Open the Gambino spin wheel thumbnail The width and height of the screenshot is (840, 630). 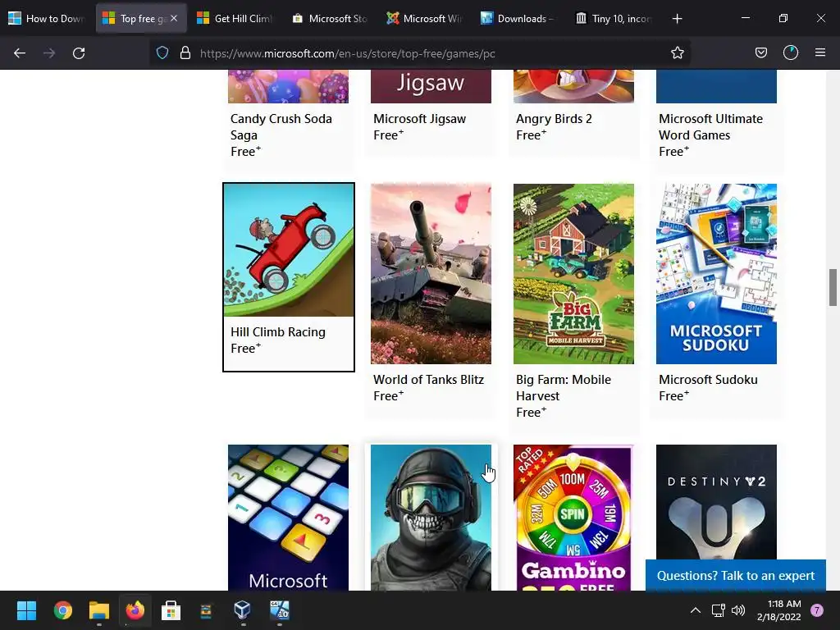click(573, 518)
